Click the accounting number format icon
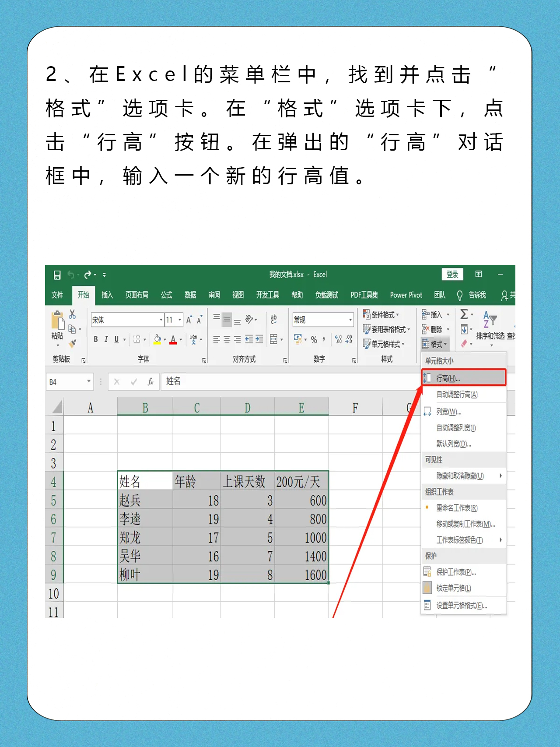The image size is (560, 747). (298, 339)
